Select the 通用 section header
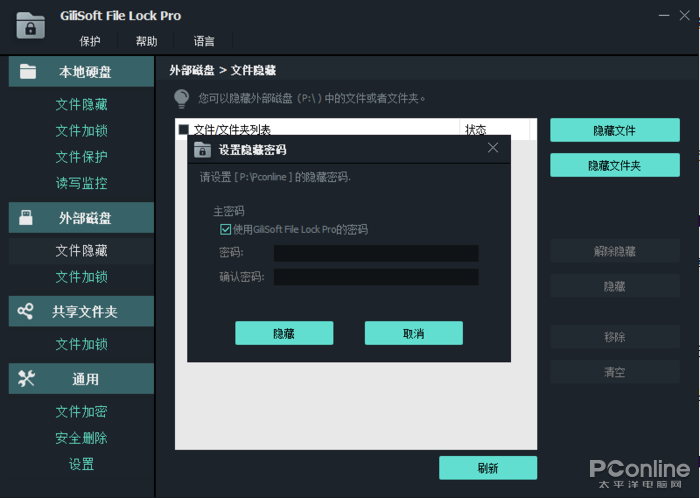 click(x=81, y=379)
